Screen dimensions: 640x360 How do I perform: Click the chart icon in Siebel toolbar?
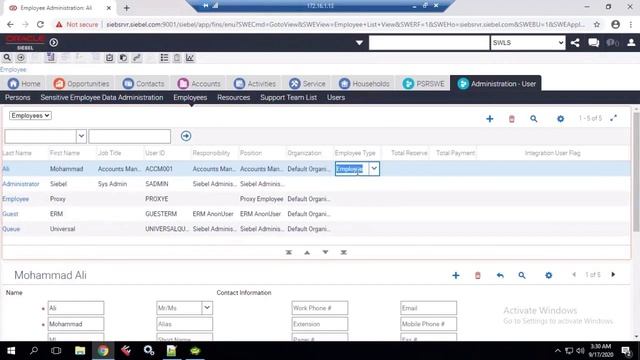pyautogui.click(x=190, y=58)
